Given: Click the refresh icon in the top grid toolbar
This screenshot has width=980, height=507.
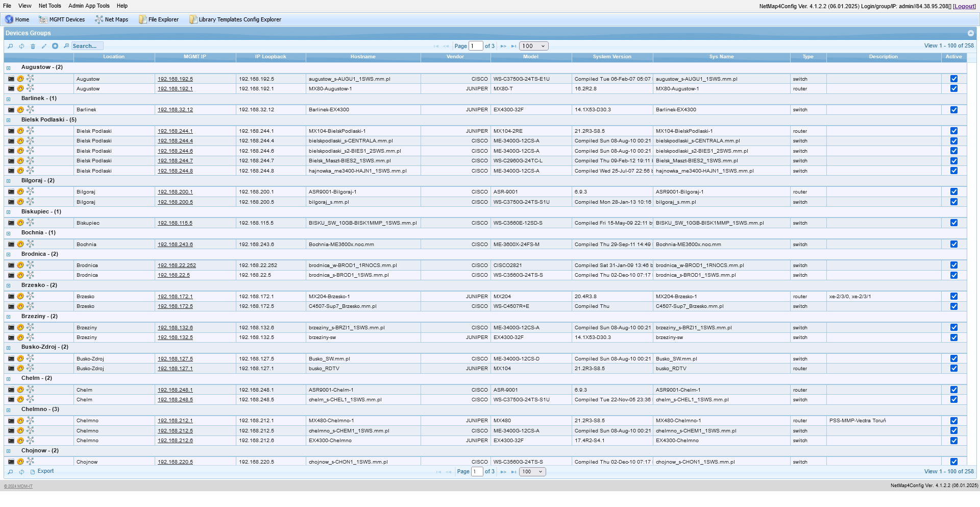Looking at the screenshot, I should pyautogui.click(x=21, y=46).
